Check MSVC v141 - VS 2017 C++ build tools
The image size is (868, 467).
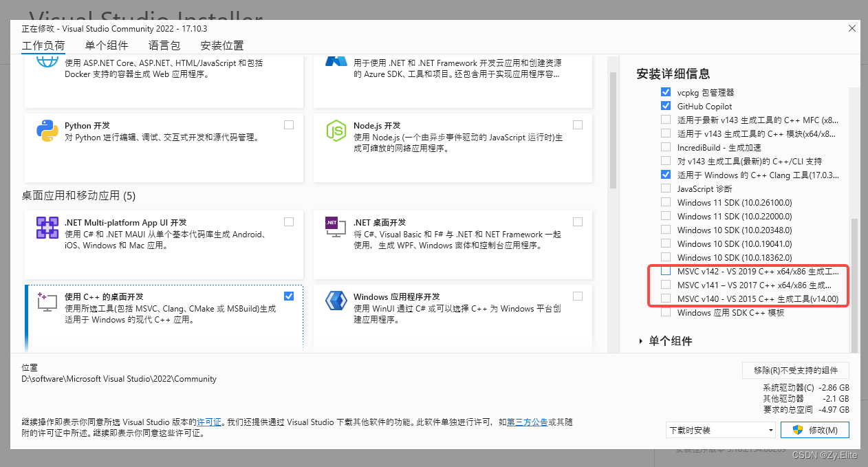tap(665, 285)
